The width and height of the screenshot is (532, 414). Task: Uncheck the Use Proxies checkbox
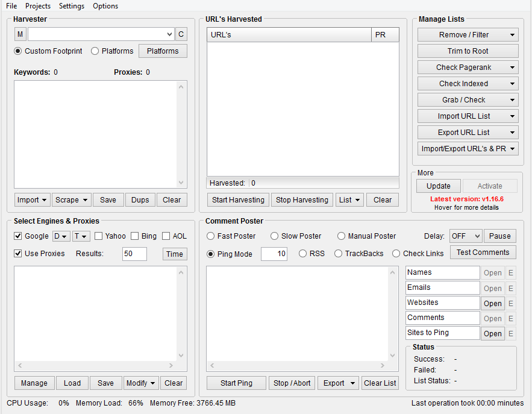tap(18, 254)
